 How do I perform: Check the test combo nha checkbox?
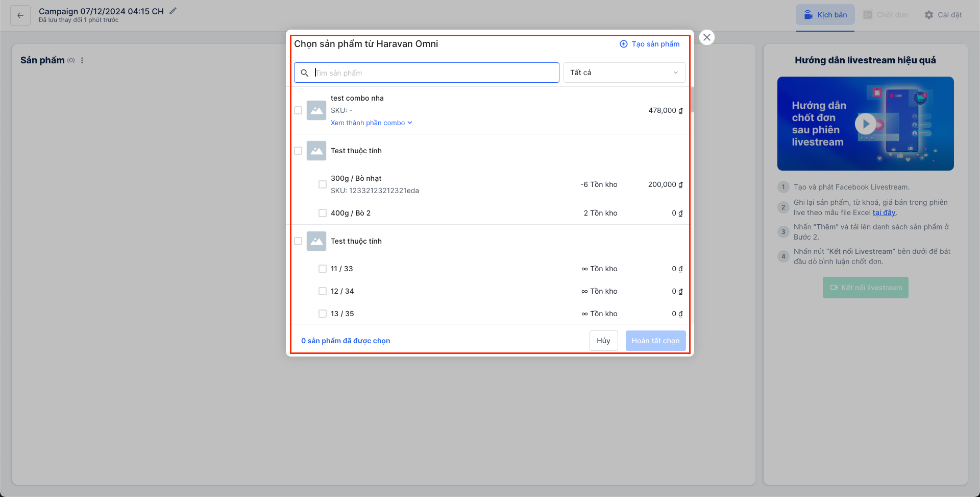point(298,110)
